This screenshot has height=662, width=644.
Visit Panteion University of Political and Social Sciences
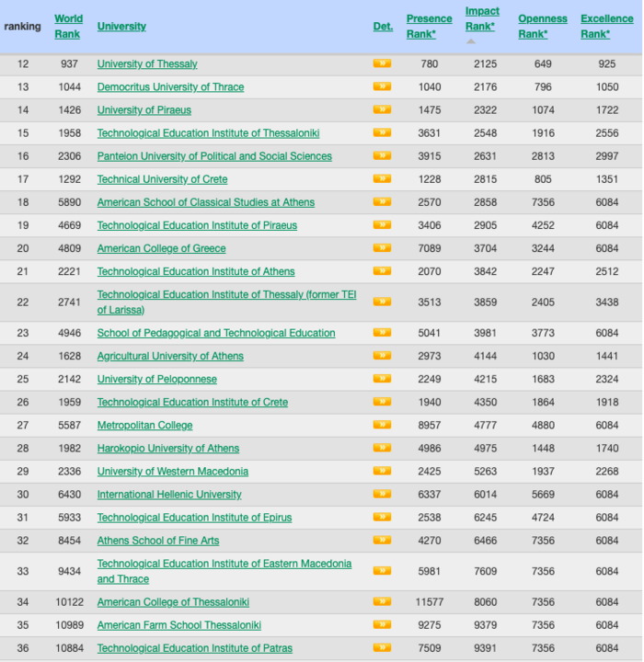click(x=214, y=156)
